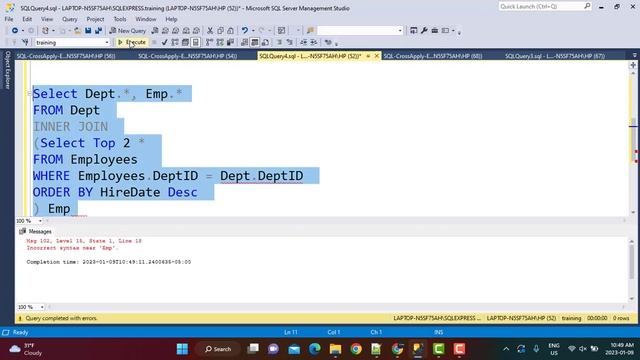This screenshot has height=360, width=640.
Task: Click Specify Values for Template Parameters icon
Action: click(x=328, y=42)
